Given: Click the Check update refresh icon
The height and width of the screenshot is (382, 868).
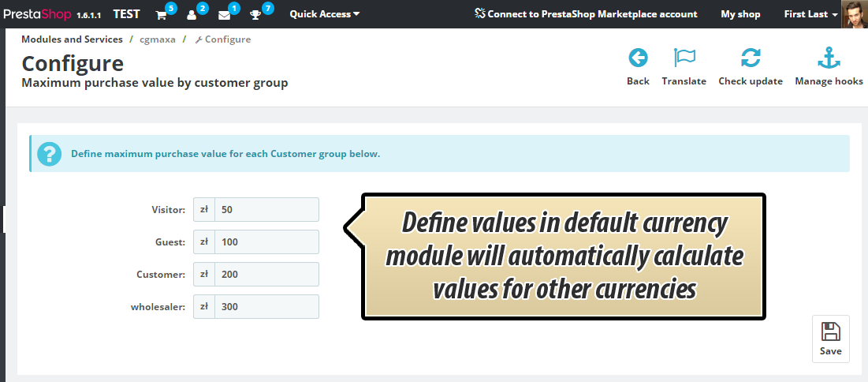Looking at the screenshot, I should pyautogui.click(x=750, y=58).
